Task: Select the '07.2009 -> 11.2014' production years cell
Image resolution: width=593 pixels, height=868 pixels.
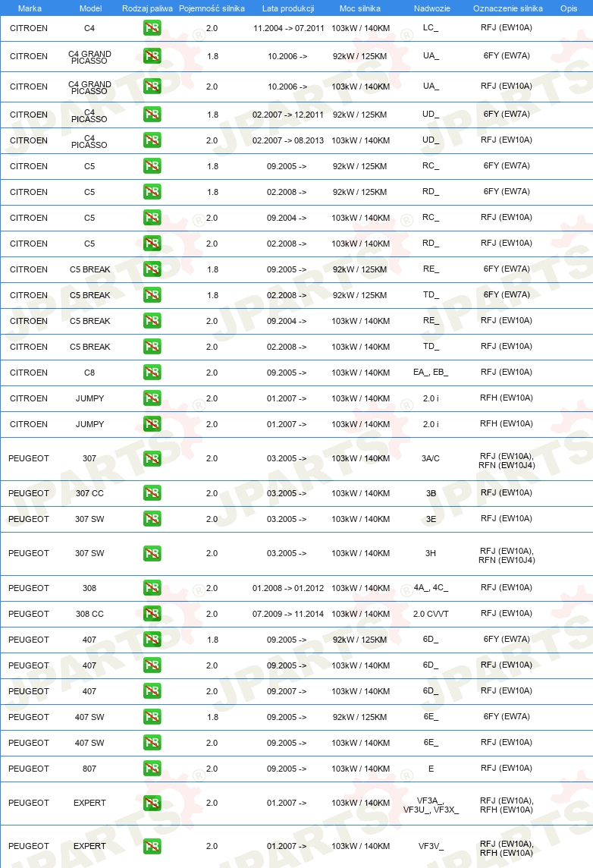Action: [x=287, y=614]
